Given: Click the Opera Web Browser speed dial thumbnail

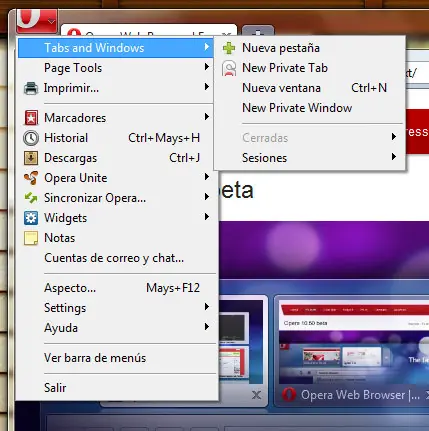Looking at the screenshot, I should [352, 351].
